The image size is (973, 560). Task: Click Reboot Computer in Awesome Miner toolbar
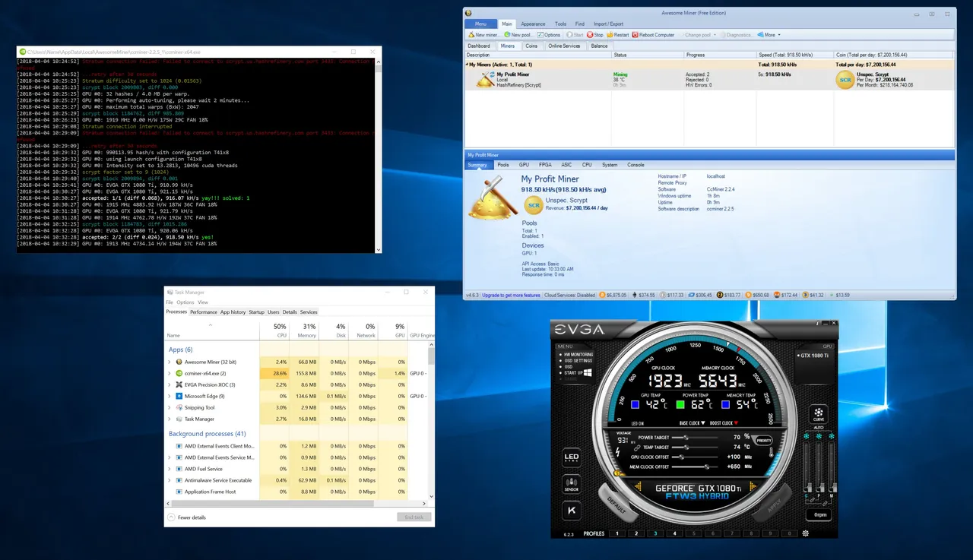click(x=653, y=35)
